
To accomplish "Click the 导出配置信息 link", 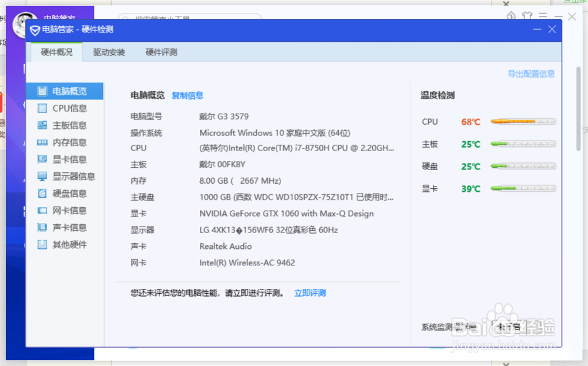I will (x=531, y=74).
